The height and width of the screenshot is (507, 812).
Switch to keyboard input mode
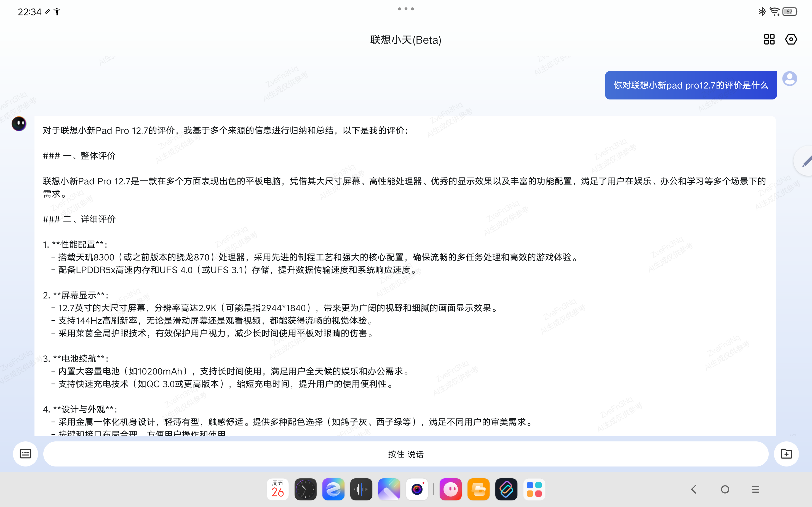(x=25, y=454)
